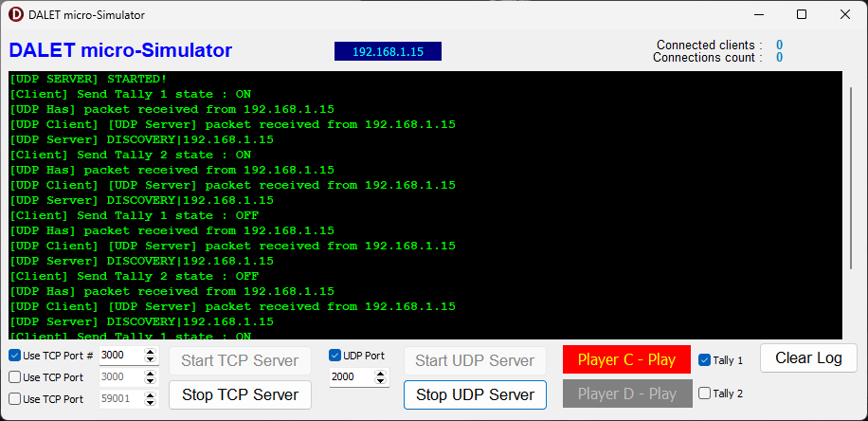The width and height of the screenshot is (868, 421).
Task: Enable the second Use TCP Port checkbox
Action: click(15, 377)
